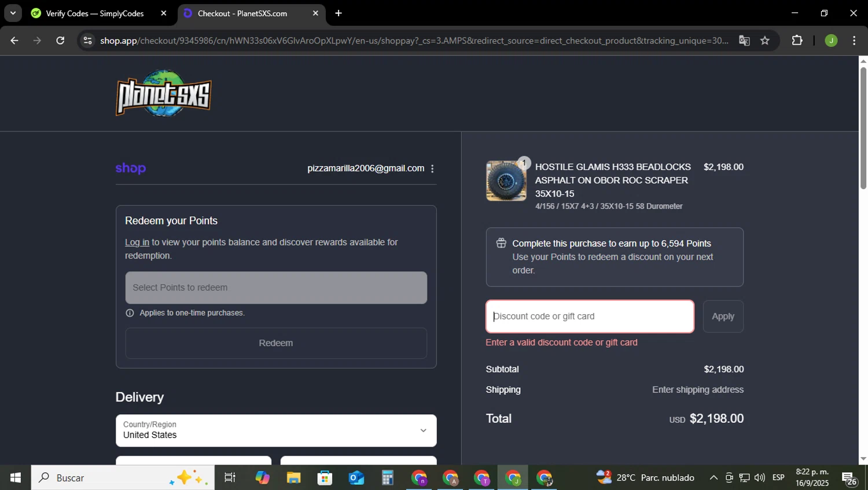This screenshot has width=868, height=490.
Task: Open the account options three-dot menu
Action: coord(432,168)
